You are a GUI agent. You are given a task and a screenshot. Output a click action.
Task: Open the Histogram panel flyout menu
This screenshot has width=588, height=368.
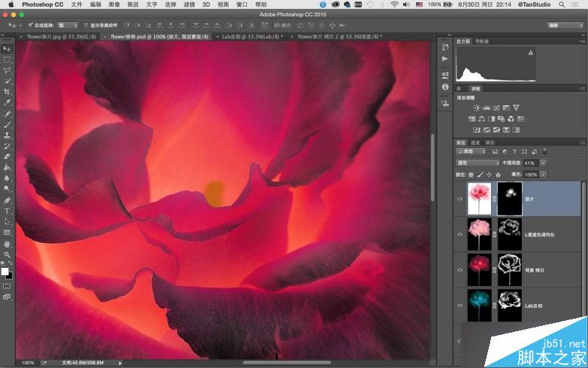coord(582,41)
